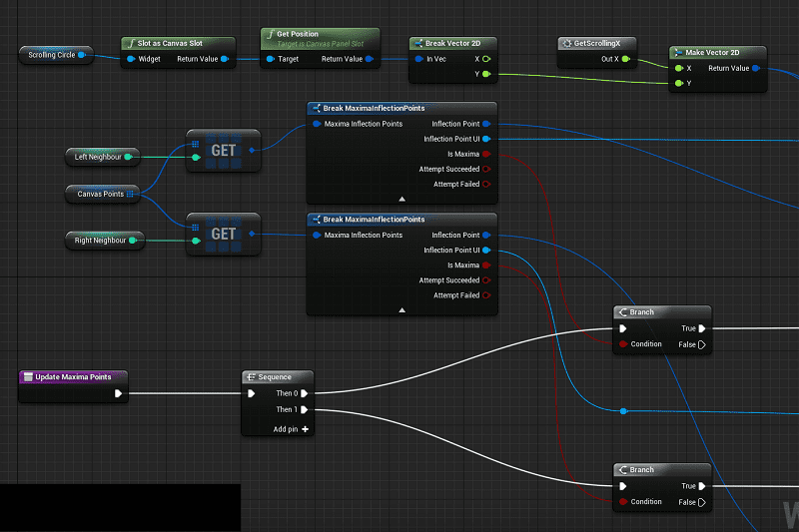Select the GetScrollingX node header
Screen dimensions: 799x532
click(x=596, y=43)
